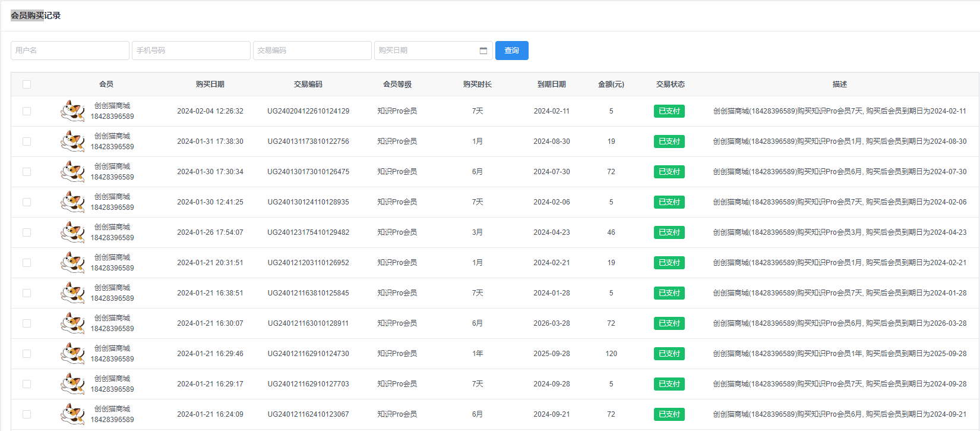The width and height of the screenshot is (980, 431).
Task: Click expiry date 2025-09-28
Action: coord(552,354)
